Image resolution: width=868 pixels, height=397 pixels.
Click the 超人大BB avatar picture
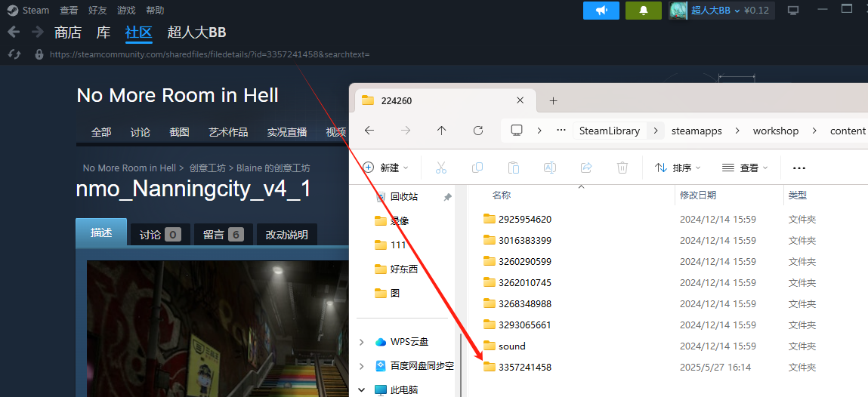pos(678,10)
